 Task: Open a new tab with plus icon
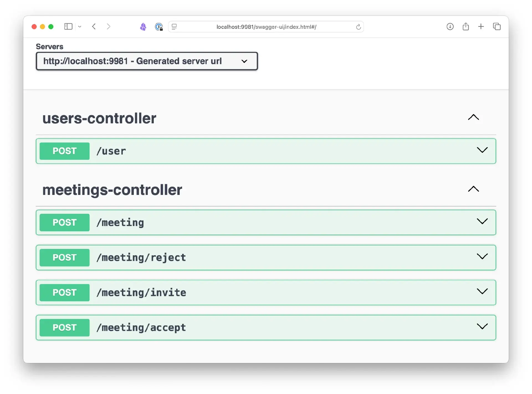tap(481, 27)
